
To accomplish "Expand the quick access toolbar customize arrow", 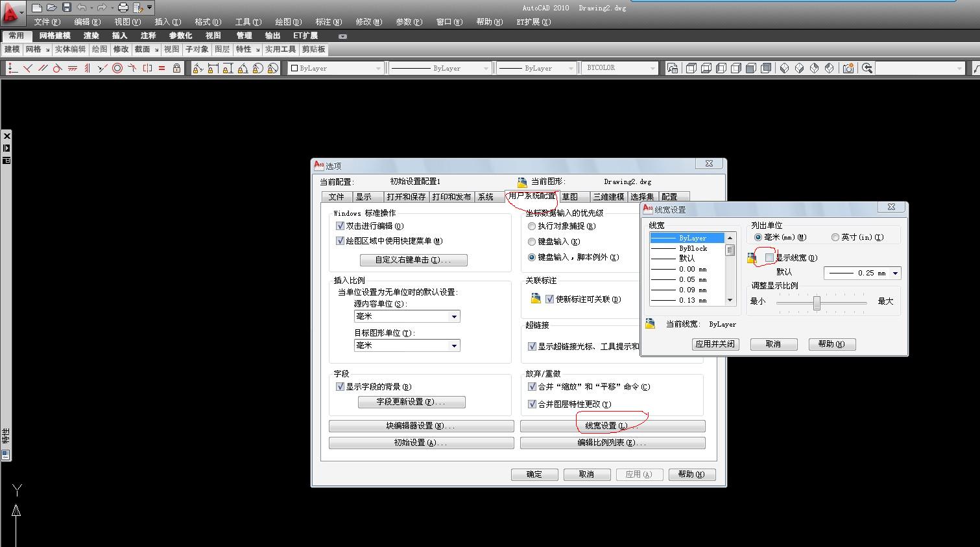I will (150, 8).
